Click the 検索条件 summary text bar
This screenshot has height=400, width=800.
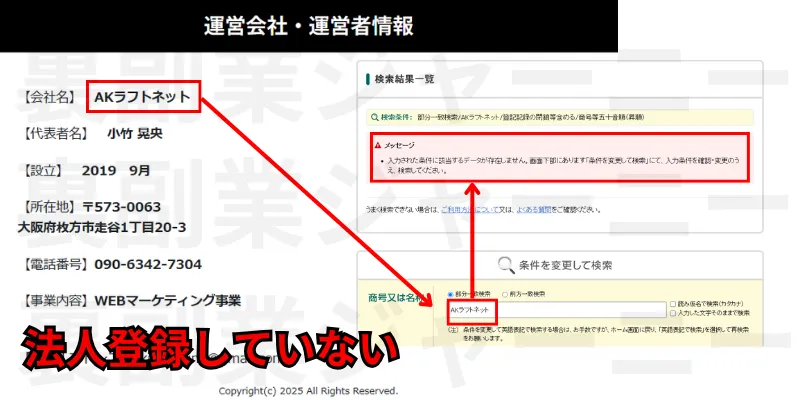tap(560, 117)
